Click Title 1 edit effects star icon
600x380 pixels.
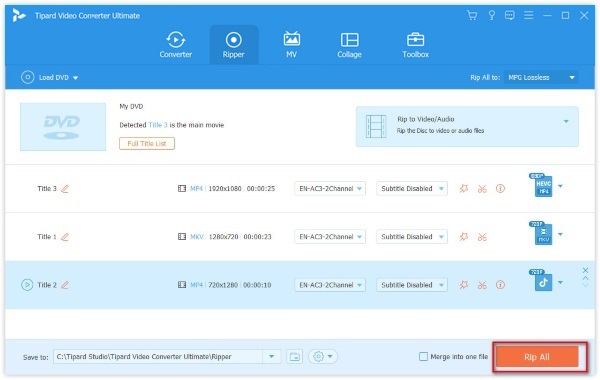pos(464,237)
